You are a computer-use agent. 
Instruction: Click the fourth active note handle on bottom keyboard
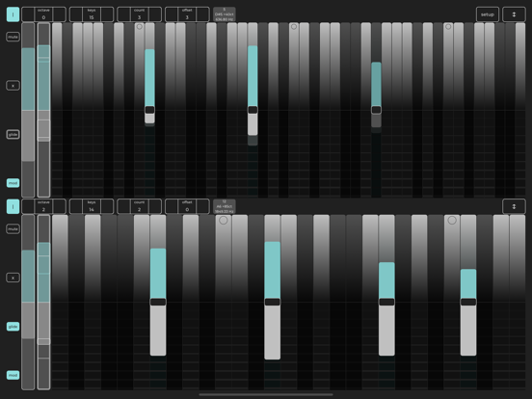pyautogui.click(x=468, y=302)
